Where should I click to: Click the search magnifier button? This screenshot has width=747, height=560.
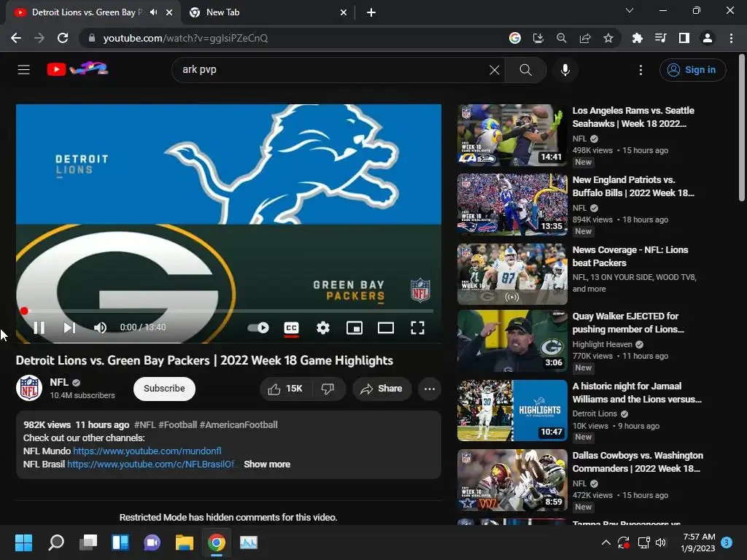[x=525, y=70]
